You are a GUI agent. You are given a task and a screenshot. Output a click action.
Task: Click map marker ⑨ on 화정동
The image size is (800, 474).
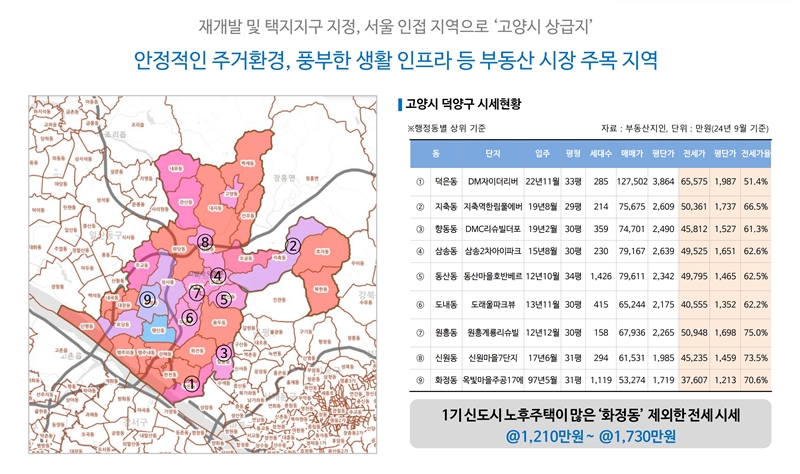147,298
